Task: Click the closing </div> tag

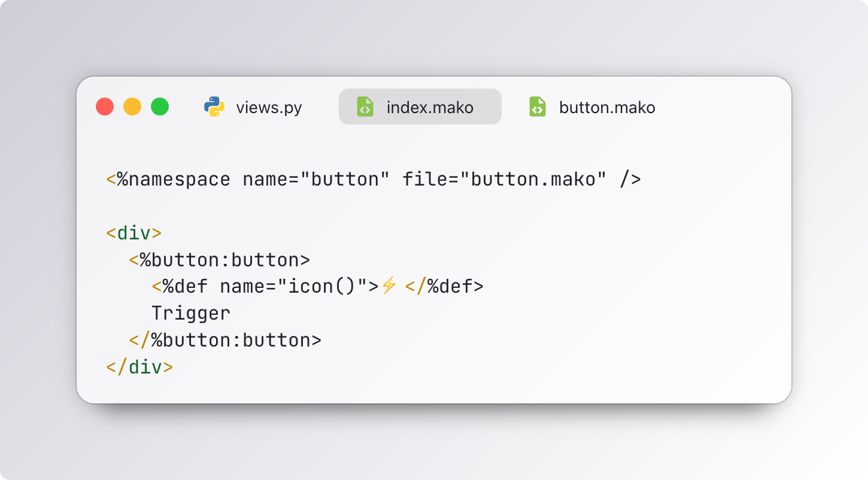Action: click(139, 367)
